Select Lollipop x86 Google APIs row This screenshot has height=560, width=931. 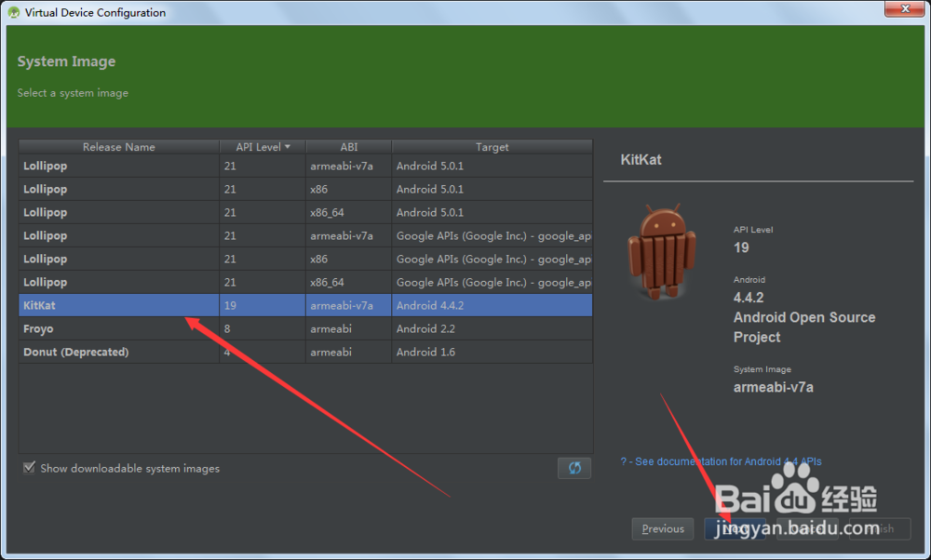coord(305,259)
